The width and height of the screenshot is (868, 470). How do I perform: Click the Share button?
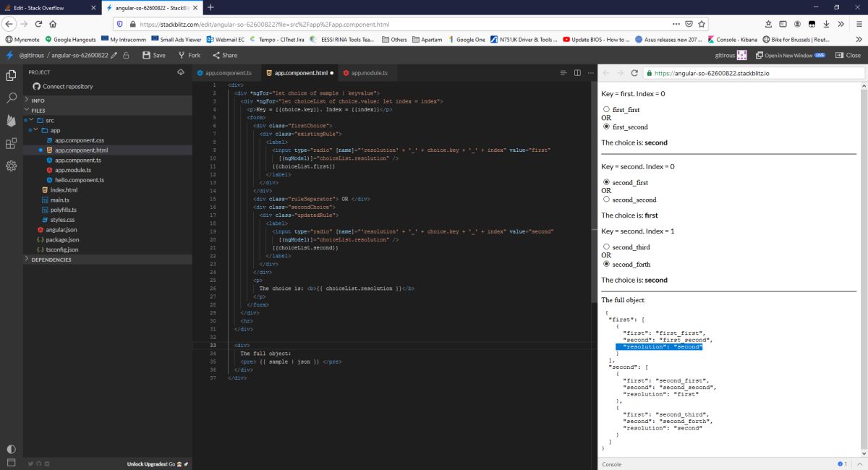(x=225, y=55)
